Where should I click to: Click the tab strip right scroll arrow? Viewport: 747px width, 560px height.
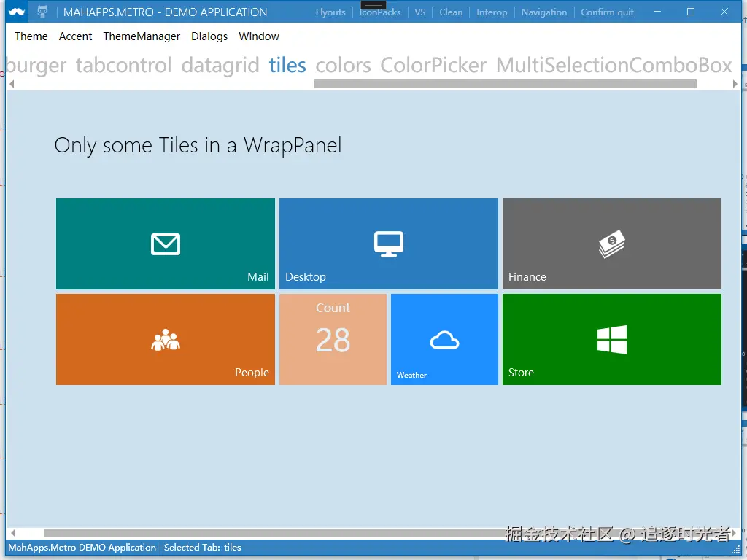tap(735, 84)
